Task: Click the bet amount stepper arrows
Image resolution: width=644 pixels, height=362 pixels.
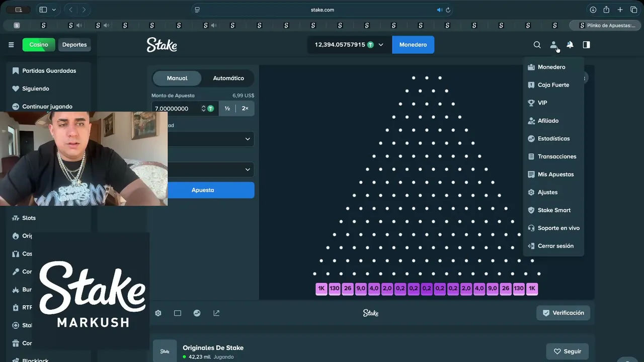Action: pos(203,109)
